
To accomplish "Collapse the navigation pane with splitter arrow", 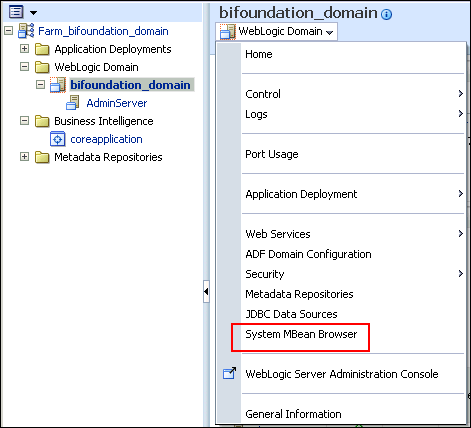I will (206, 292).
